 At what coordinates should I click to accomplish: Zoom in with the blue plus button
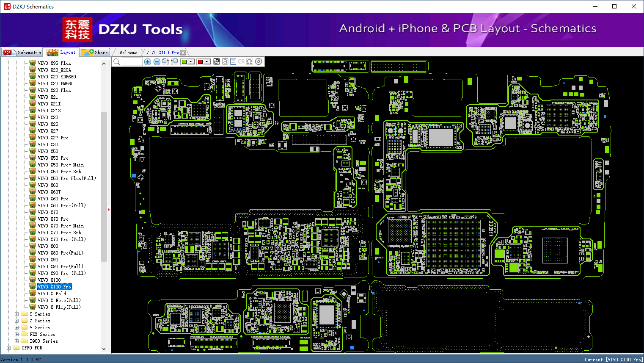click(148, 62)
